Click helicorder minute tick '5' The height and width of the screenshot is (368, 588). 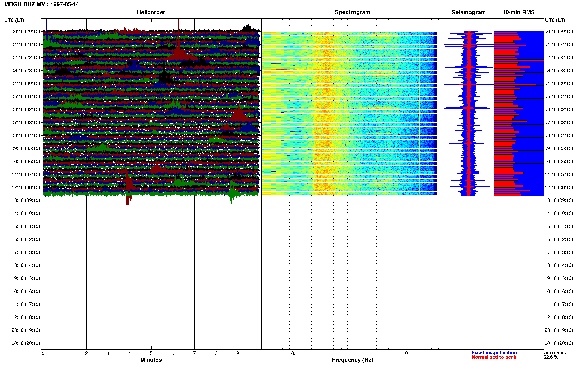pyautogui.click(x=151, y=353)
